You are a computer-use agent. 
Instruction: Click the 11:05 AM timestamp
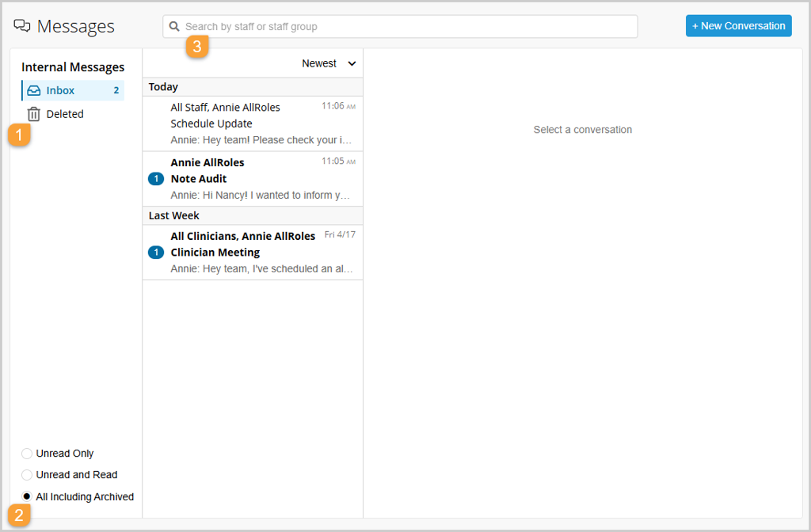338,161
